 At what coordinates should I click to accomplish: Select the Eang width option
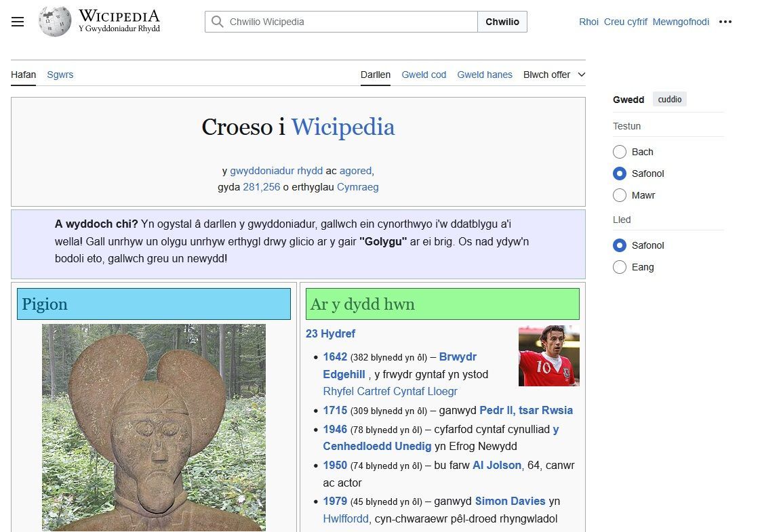click(x=620, y=267)
